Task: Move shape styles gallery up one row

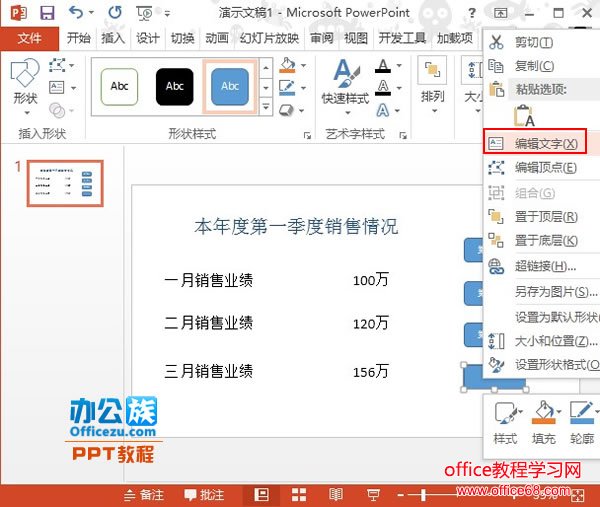Action: click(x=266, y=68)
